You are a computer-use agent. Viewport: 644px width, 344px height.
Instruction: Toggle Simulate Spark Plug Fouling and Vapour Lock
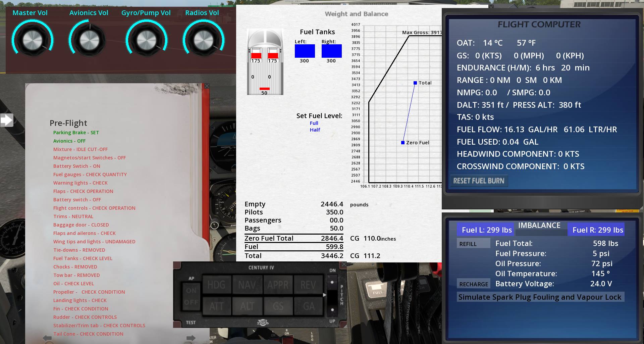pos(540,297)
